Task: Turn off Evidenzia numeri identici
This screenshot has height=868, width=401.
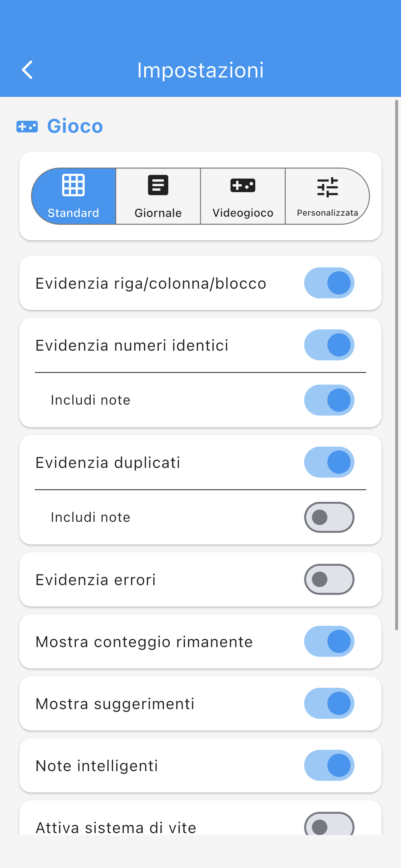Action: (x=329, y=345)
